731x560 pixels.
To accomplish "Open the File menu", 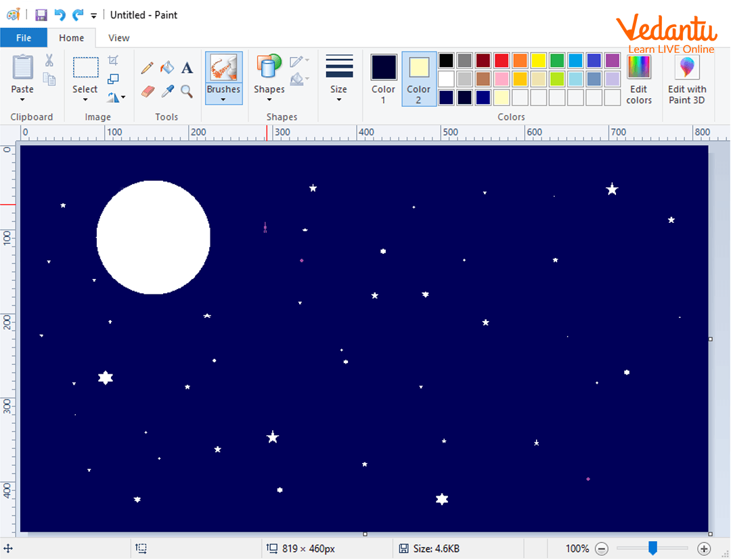I will 24,38.
